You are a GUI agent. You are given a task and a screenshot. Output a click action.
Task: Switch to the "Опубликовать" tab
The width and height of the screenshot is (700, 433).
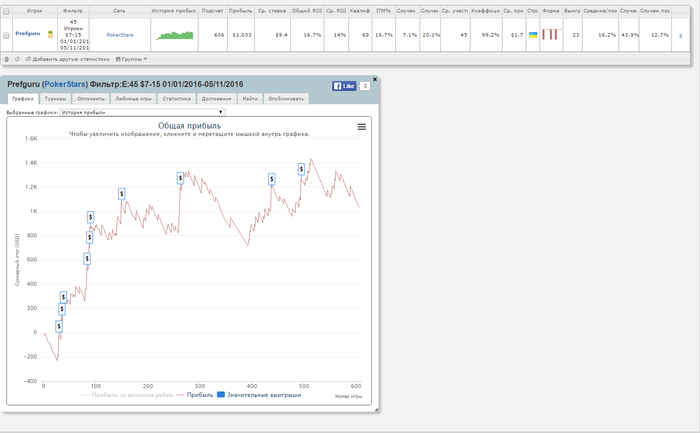[286, 99]
